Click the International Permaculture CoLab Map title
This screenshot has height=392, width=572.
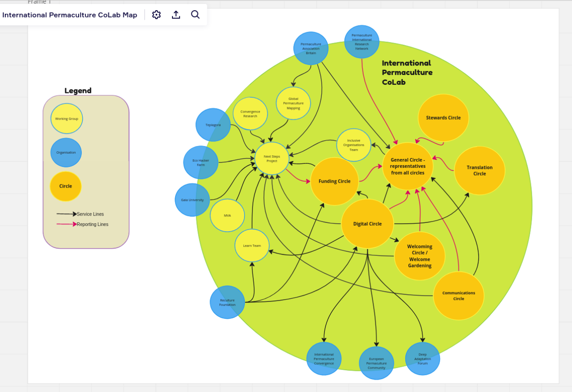point(70,15)
